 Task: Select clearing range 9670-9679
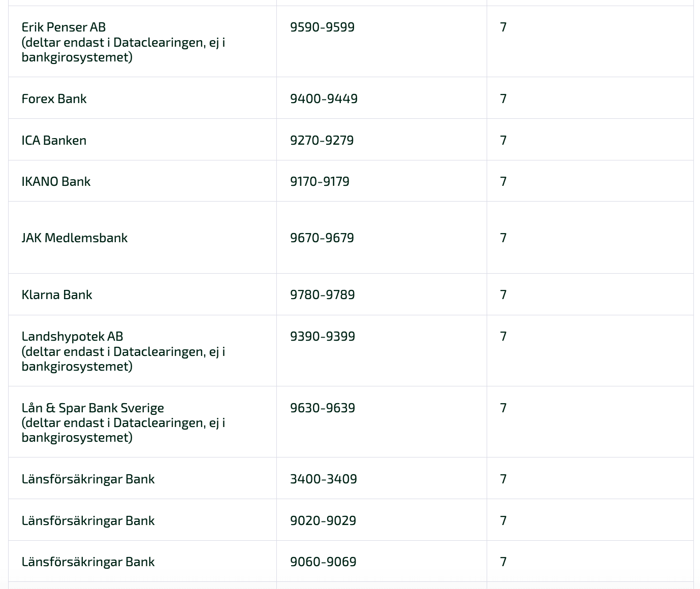pos(322,238)
